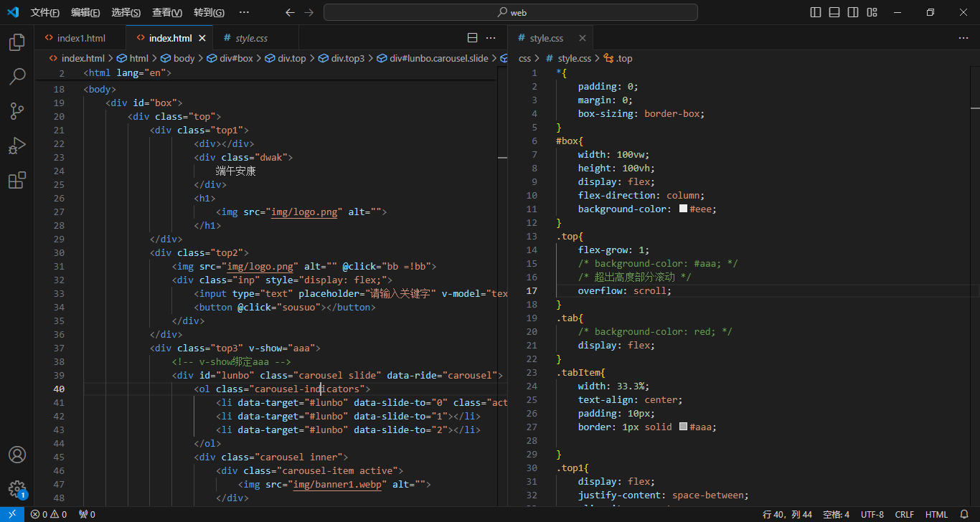The width and height of the screenshot is (980, 522).
Task: Open the Manage gear settings icon
Action: tap(17, 489)
